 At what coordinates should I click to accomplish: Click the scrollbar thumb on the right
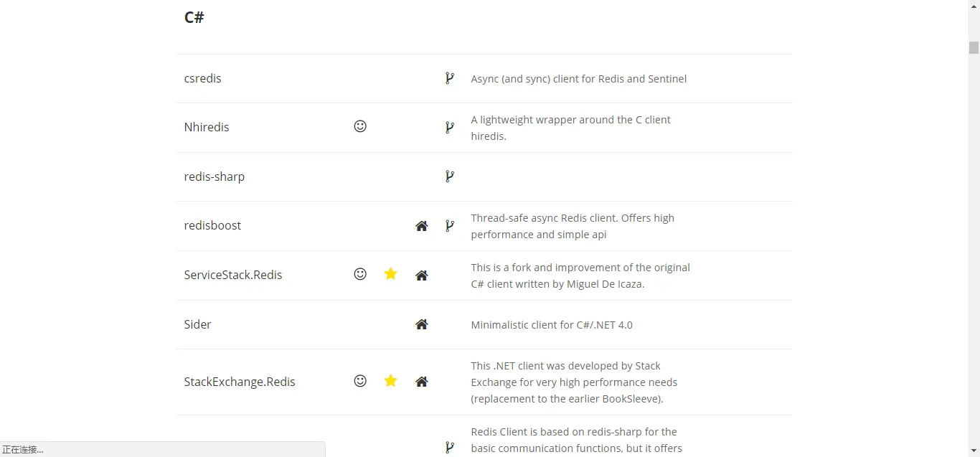(x=974, y=48)
